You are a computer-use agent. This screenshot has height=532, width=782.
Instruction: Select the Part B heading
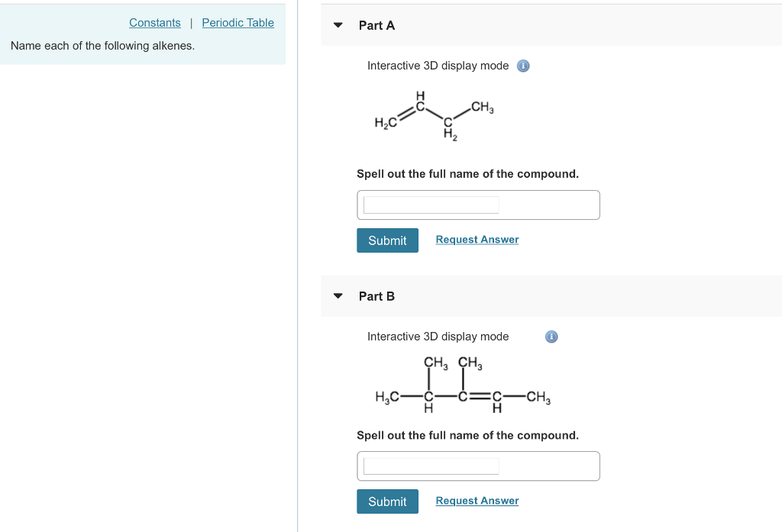pos(376,296)
